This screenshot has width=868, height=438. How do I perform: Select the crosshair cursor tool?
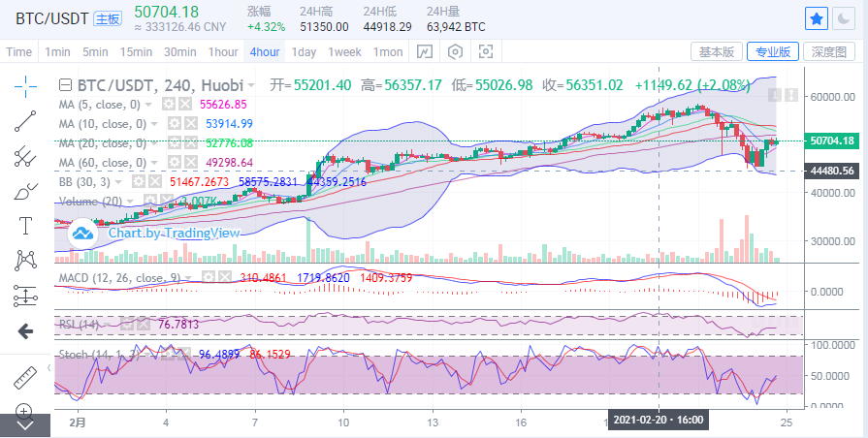tap(25, 86)
